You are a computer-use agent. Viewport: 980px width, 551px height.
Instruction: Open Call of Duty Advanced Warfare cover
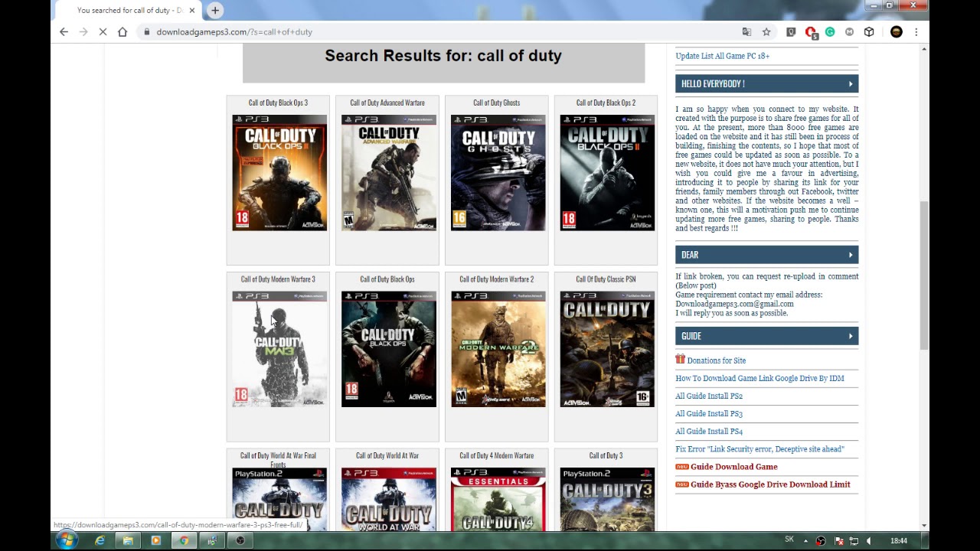389,173
